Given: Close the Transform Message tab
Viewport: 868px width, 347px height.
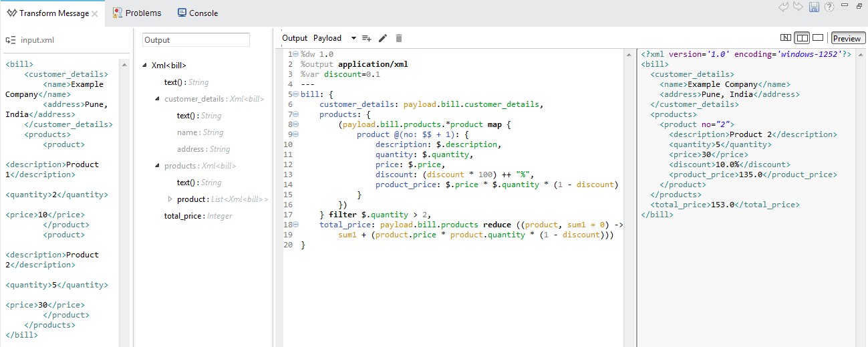Looking at the screenshot, I should tap(94, 13).
